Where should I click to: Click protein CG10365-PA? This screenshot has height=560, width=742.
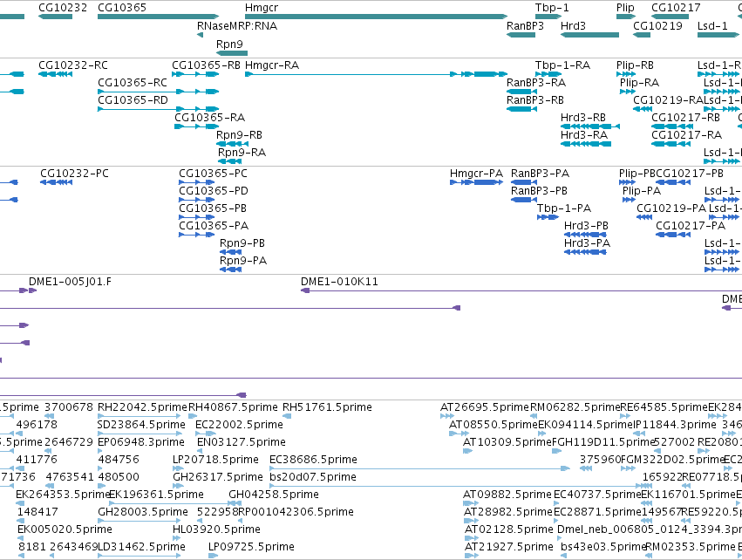click(x=214, y=226)
